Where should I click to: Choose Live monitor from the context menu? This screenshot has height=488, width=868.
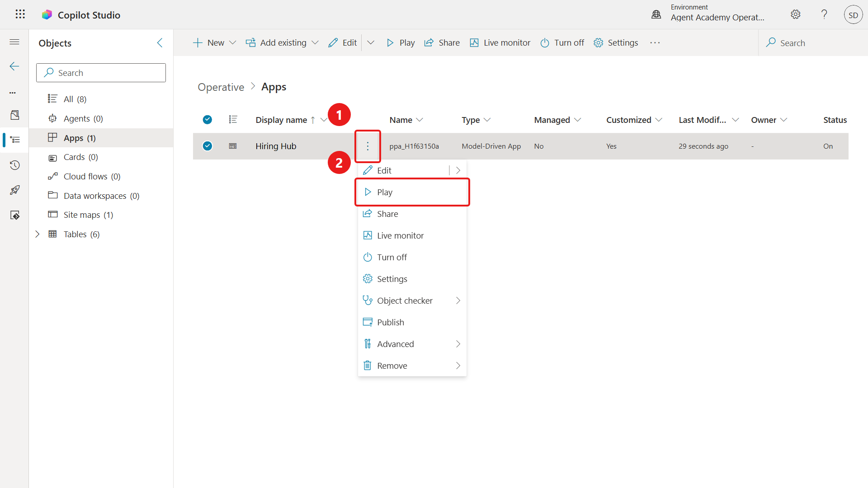(412, 235)
